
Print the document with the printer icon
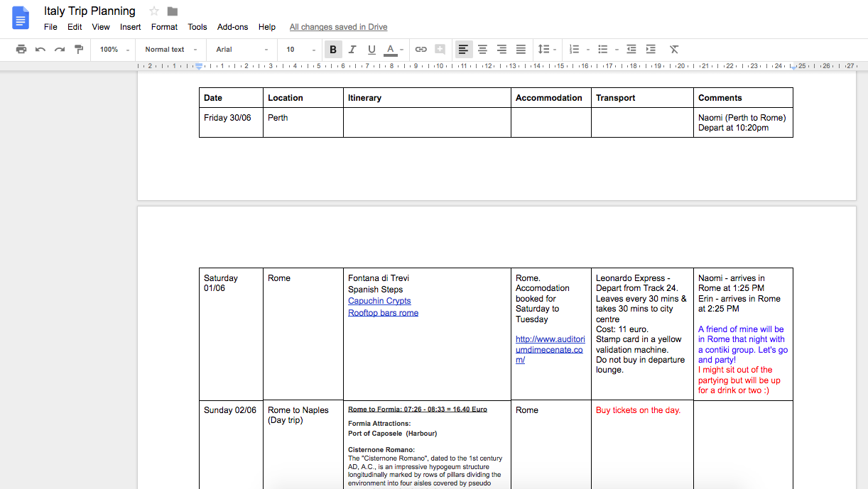tap(21, 50)
